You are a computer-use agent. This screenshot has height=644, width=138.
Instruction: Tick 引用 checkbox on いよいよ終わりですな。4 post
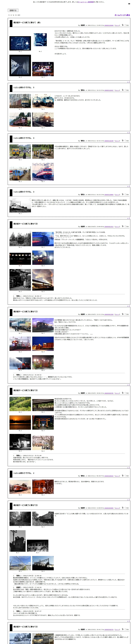[x=125, y=140]
